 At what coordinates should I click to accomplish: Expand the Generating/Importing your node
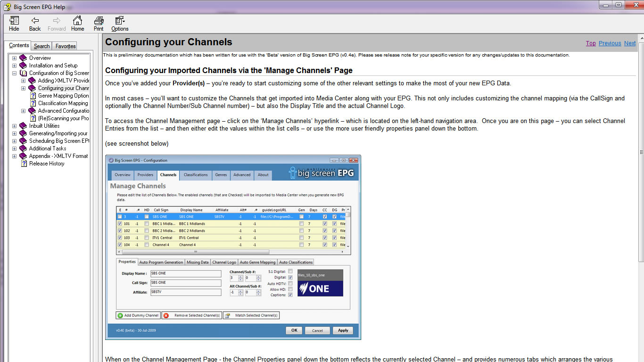pos(14,133)
